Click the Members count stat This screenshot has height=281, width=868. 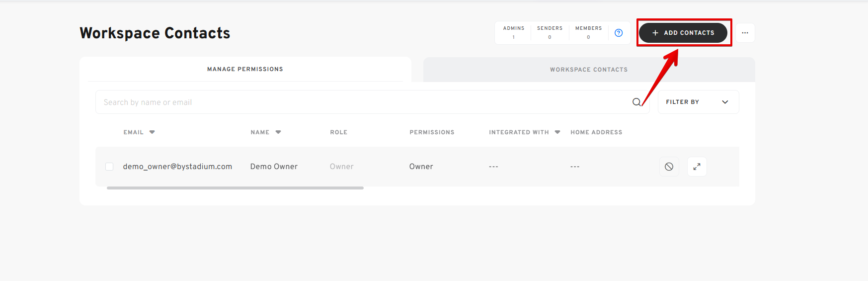point(588,33)
